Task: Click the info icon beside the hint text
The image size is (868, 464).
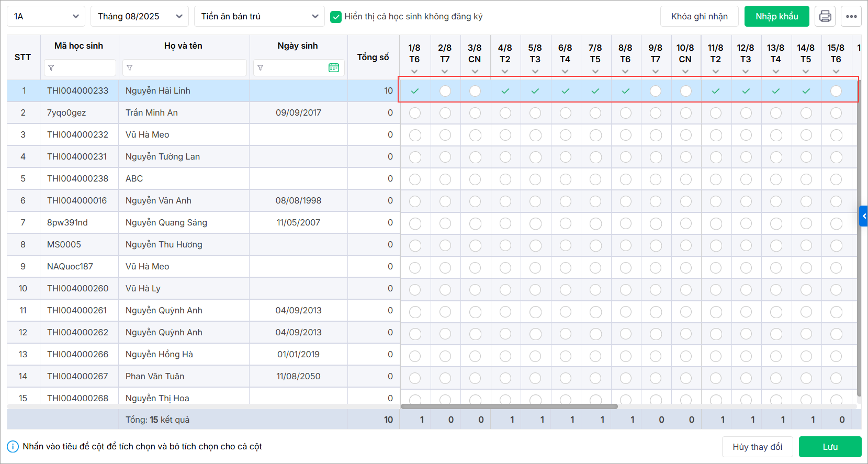Action: tap(13, 447)
